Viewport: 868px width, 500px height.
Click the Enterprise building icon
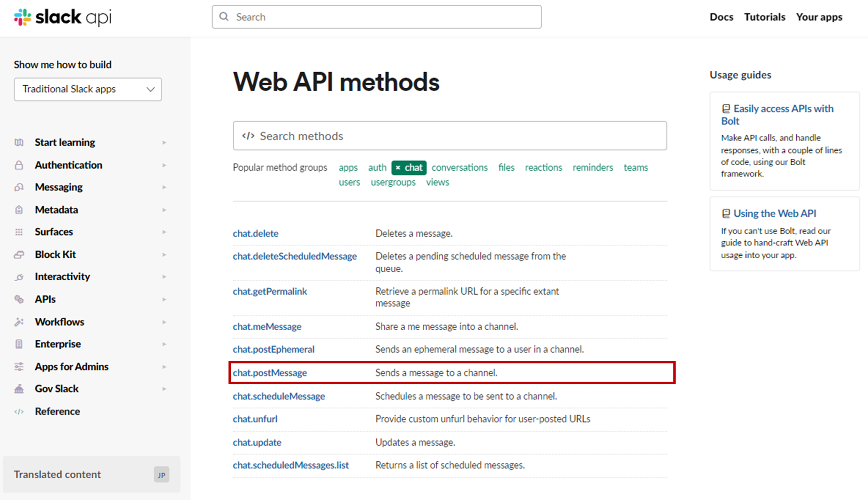coord(19,344)
